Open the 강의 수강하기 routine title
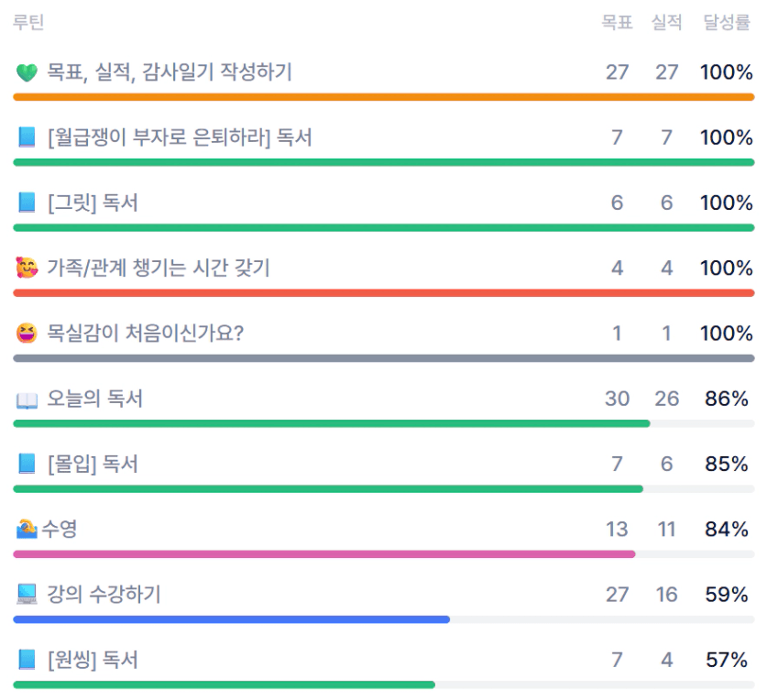 pyautogui.click(x=104, y=595)
